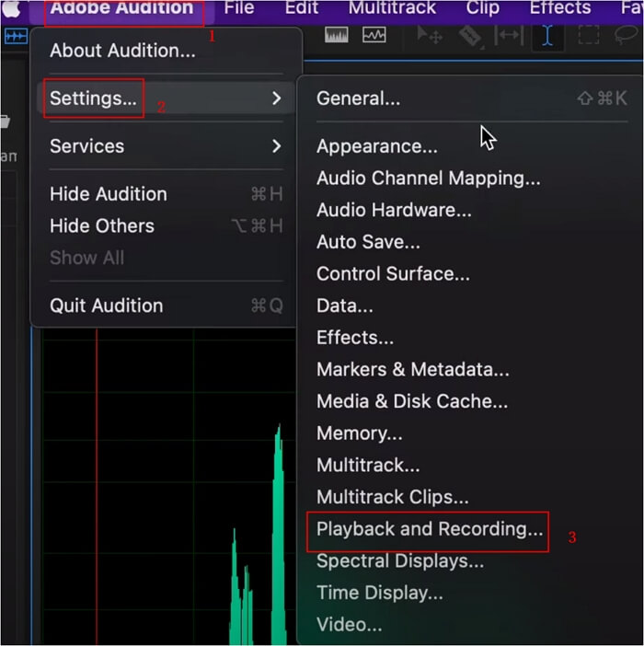Choose Quit Audition
This screenshot has height=646, width=644.
[x=167, y=306]
